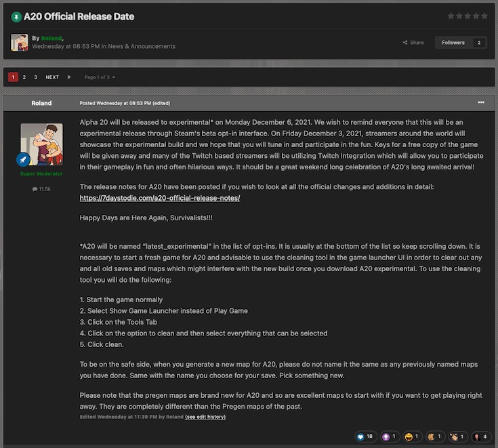Click the NEXT page button
The width and height of the screenshot is (498, 448).
click(x=52, y=77)
